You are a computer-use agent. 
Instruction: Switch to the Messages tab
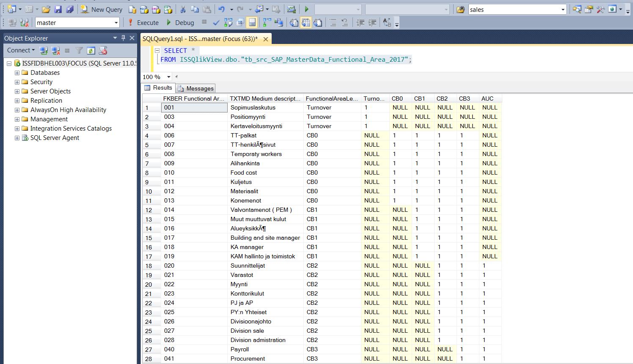tap(196, 88)
